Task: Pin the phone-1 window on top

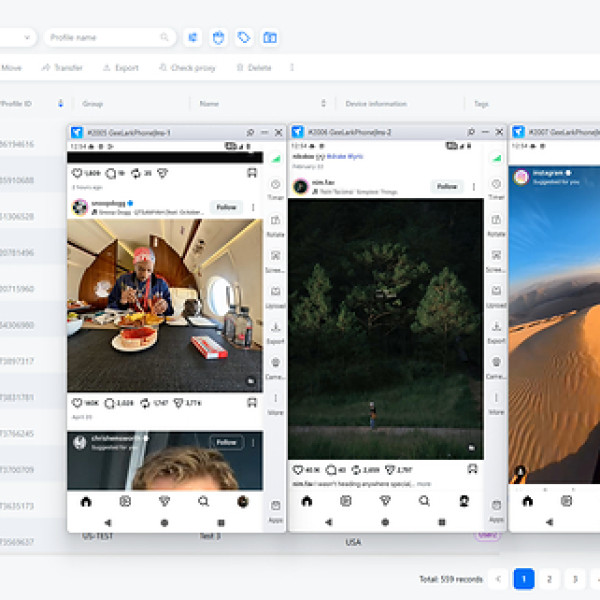Action: [250, 132]
